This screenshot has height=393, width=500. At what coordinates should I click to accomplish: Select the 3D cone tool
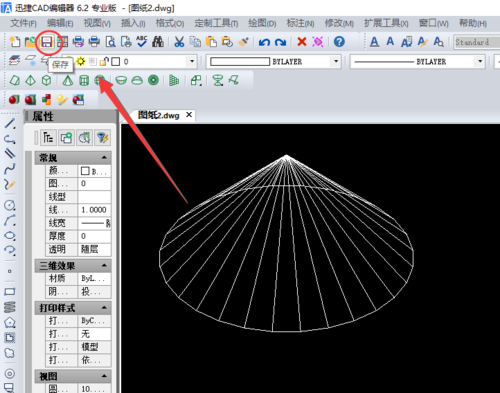pos(68,80)
